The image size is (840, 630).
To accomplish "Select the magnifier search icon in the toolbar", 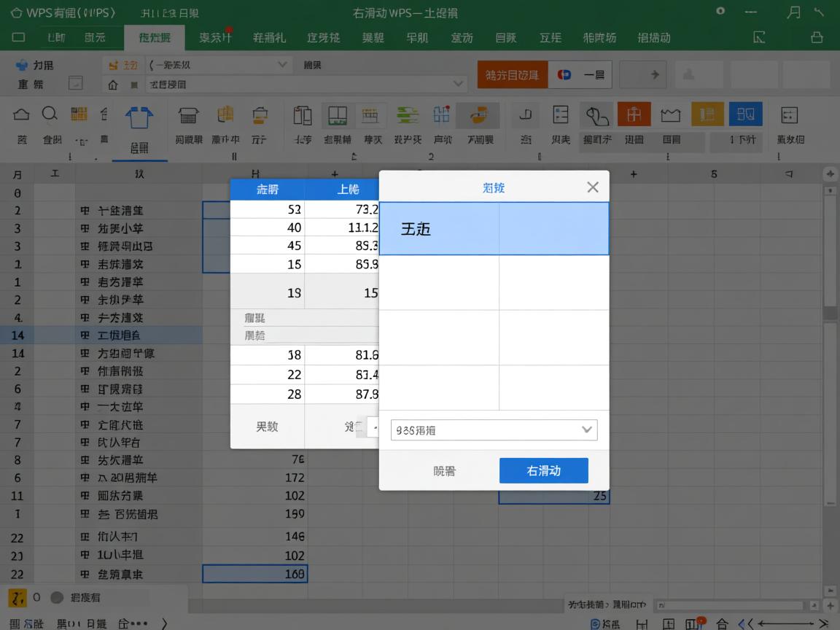I will (51, 114).
